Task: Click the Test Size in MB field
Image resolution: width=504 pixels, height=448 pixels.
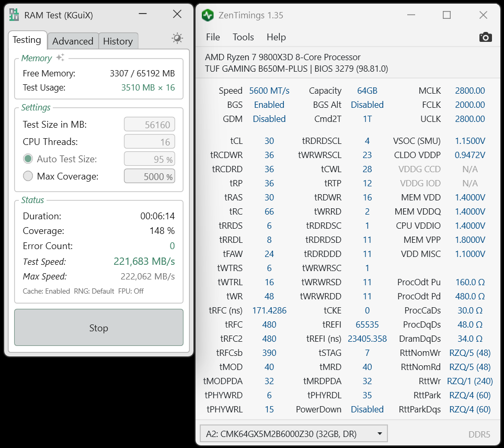Action: pos(150,124)
